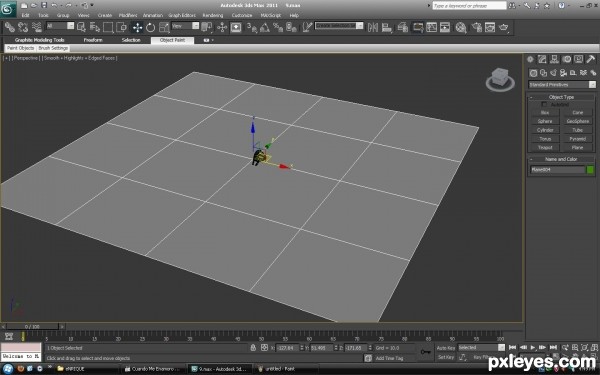The height and width of the screenshot is (375, 600).
Task: Enable the AutoGrid checkbox
Action: [x=544, y=104]
